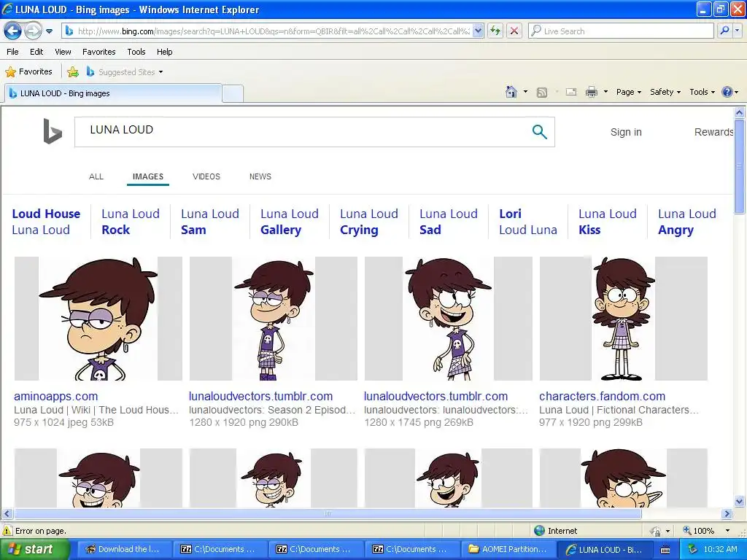The width and height of the screenshot is (747, 560).
Task: Open the Tools command bar menu
Action: pos(703,92)
